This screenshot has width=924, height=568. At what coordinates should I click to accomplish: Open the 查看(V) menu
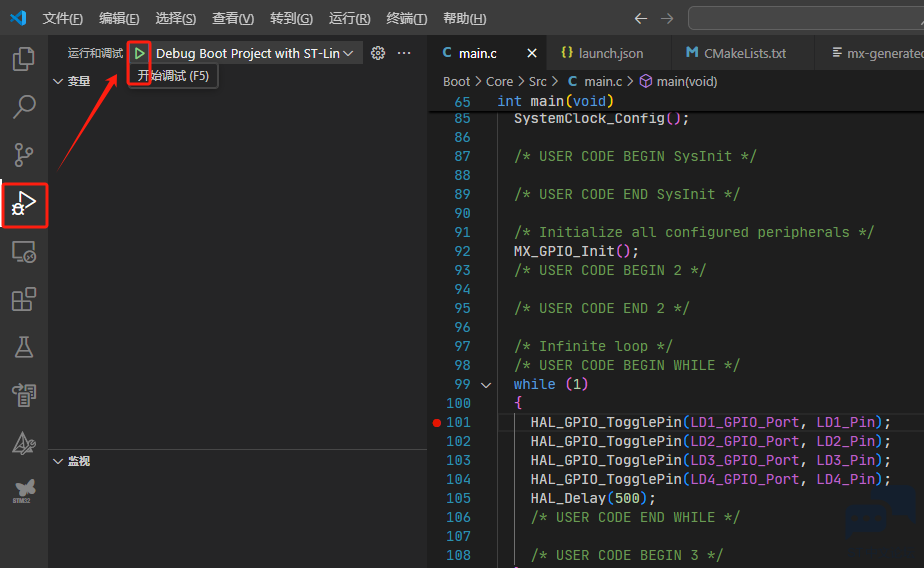[233, 19]
